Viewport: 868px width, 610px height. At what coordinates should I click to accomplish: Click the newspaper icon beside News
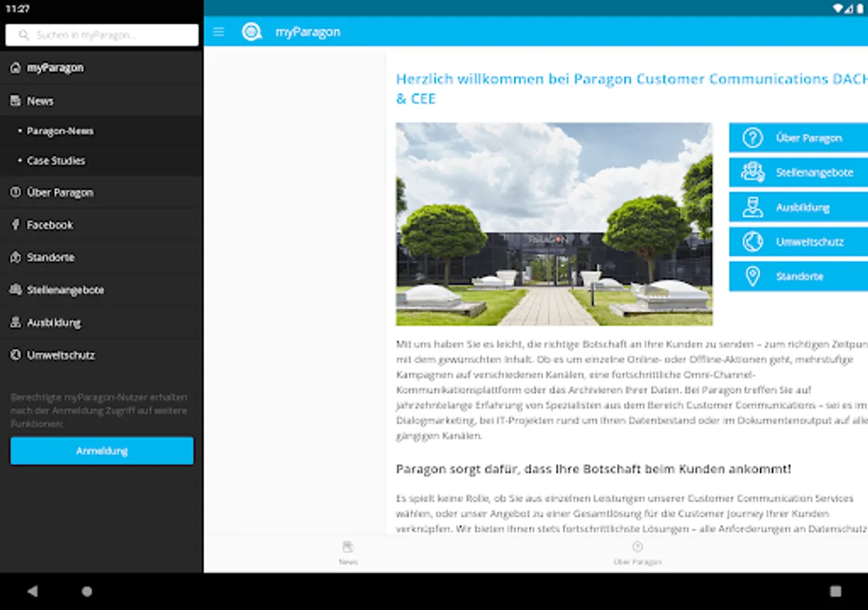[16, 100]
